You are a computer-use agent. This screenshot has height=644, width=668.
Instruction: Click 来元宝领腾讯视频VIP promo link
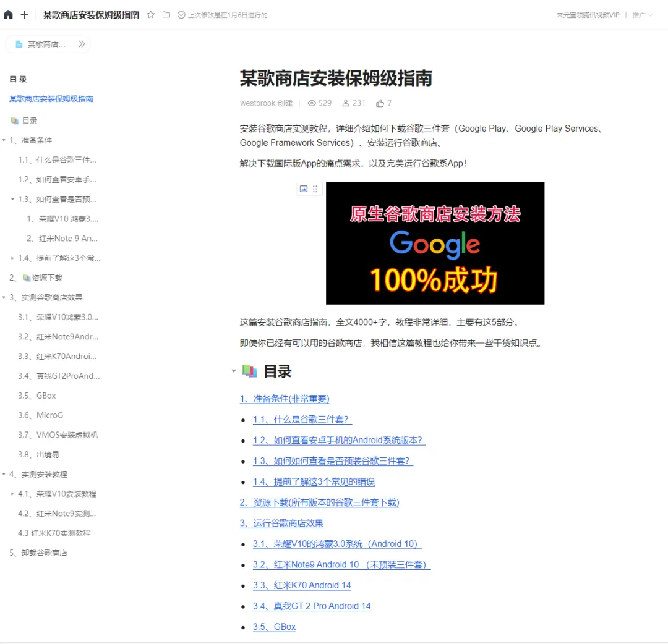588,15
